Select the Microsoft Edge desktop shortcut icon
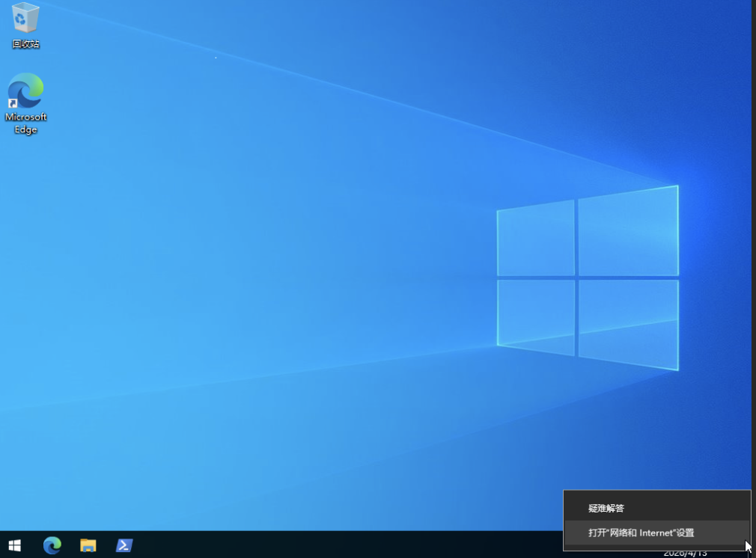The image size is (756, 558). click(x=25, y=91)
